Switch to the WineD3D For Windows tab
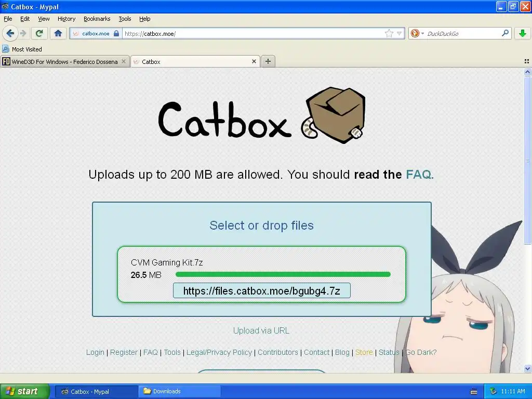Screen dimensions: 532x399 pyautogui.click(x=64, y=61)
